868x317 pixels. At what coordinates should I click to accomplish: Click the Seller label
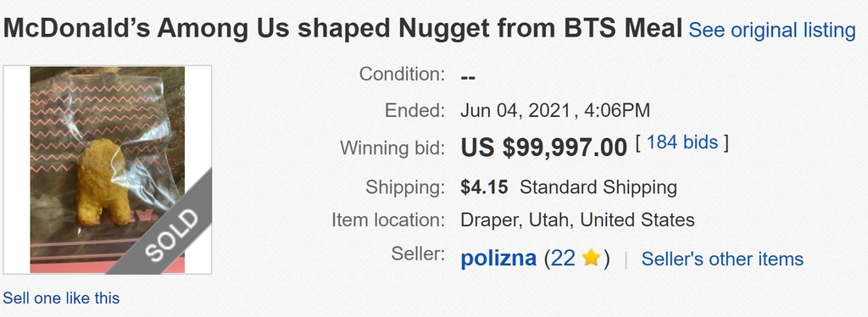click(418, 253)
